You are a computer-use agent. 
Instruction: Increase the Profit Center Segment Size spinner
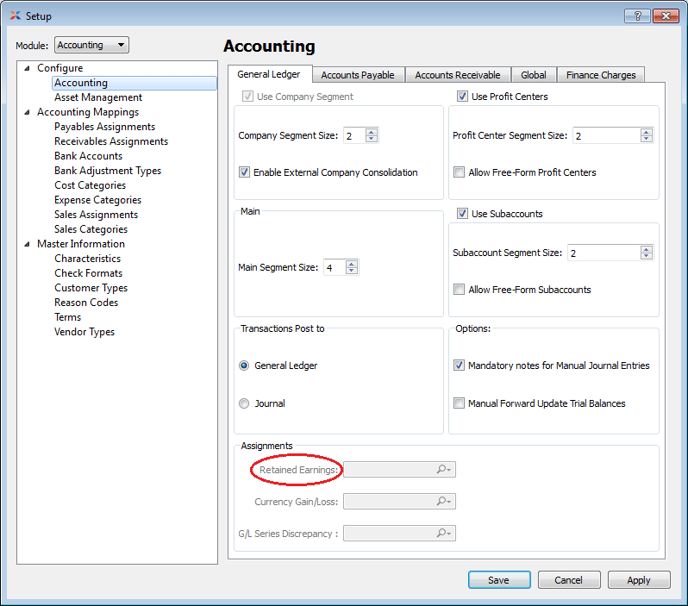click(x=646, y=131)
